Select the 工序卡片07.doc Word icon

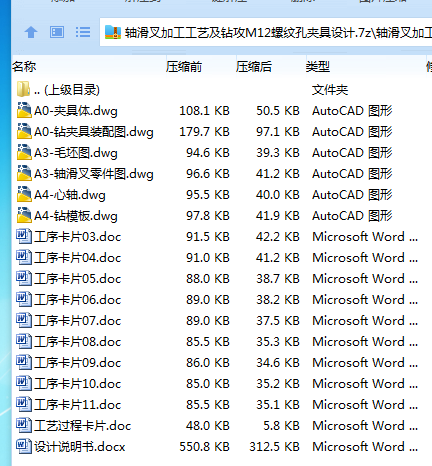point(24,320)
